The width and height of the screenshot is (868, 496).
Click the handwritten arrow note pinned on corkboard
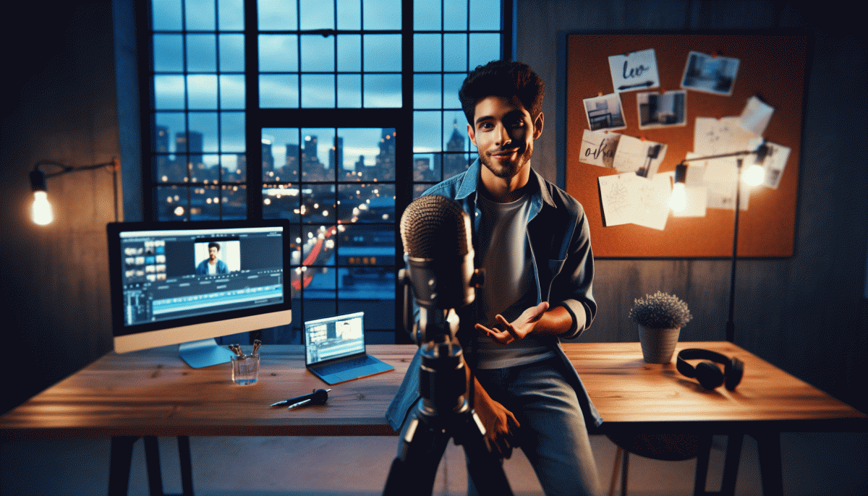click(x=634, y=71)
